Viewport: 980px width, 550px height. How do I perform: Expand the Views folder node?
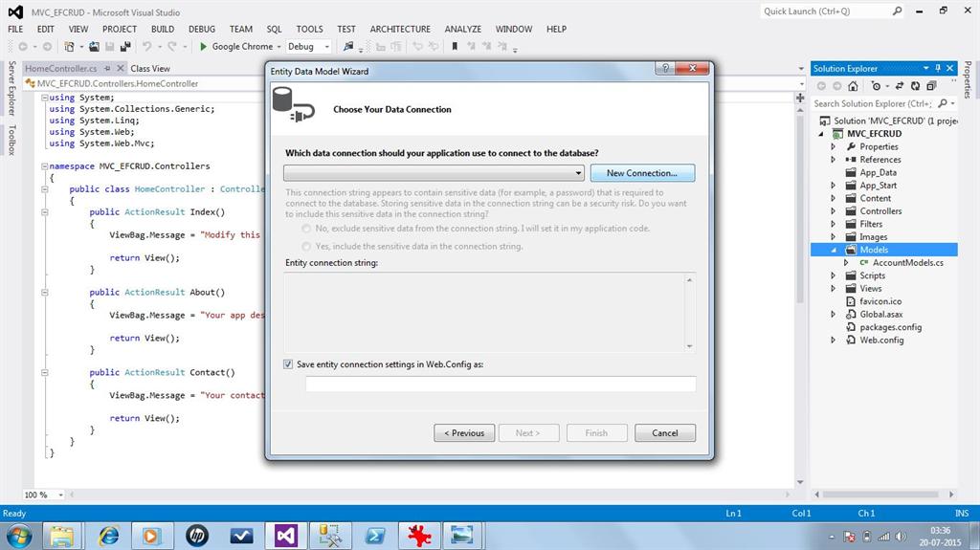coord(834,288)
